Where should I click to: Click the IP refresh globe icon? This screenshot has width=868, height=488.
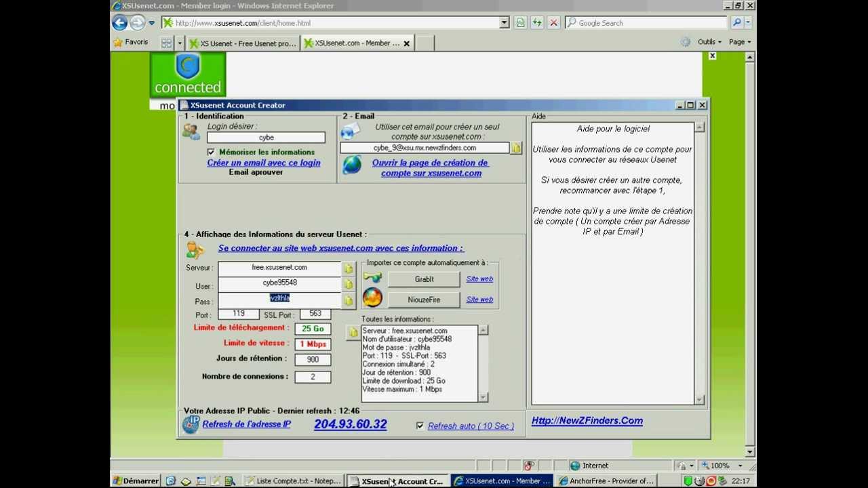pyautogui.click(x=191, y=424)
